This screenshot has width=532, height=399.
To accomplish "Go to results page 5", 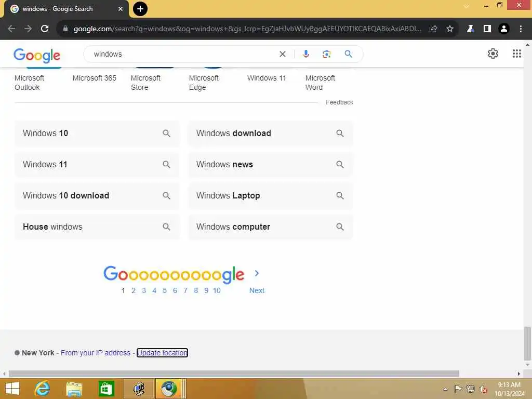I will (x=165, y=291).
